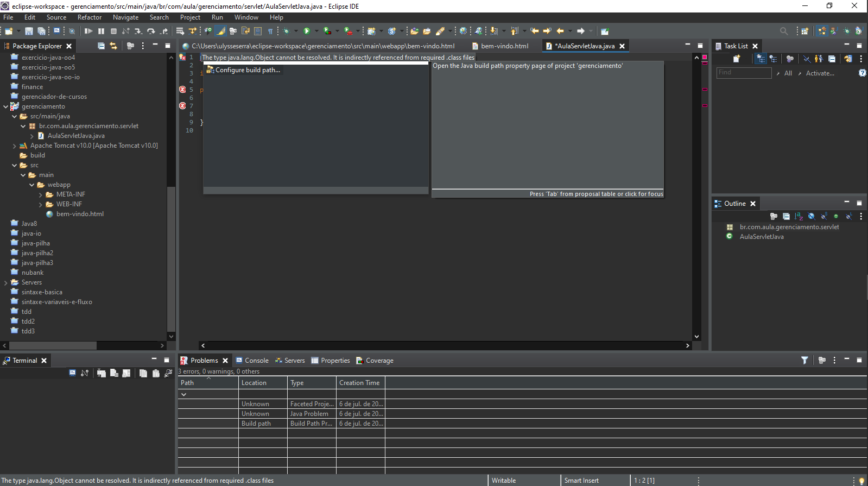
Task: Expand the WEB-INF folder
Action: pyautogui.click(x=40, y=204)
